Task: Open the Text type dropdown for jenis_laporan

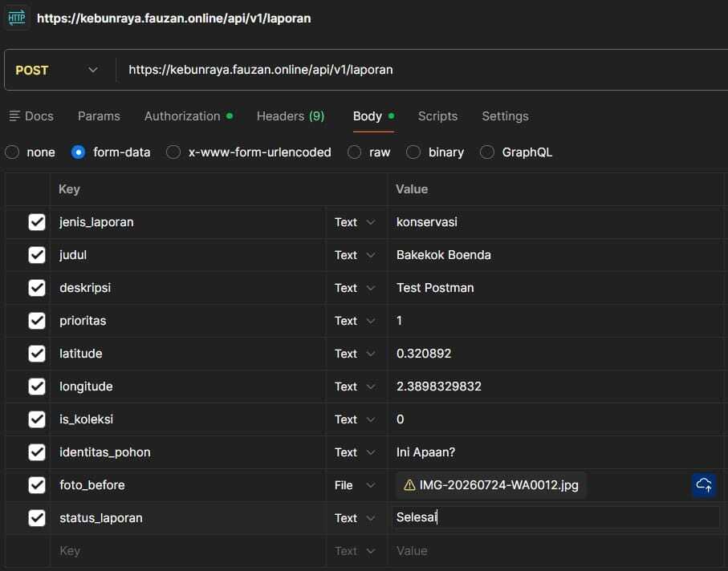Action: pos(356,222)
